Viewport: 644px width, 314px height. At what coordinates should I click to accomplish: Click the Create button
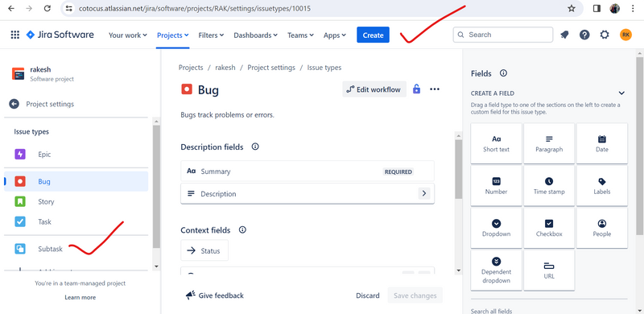[x=373, y=35]
